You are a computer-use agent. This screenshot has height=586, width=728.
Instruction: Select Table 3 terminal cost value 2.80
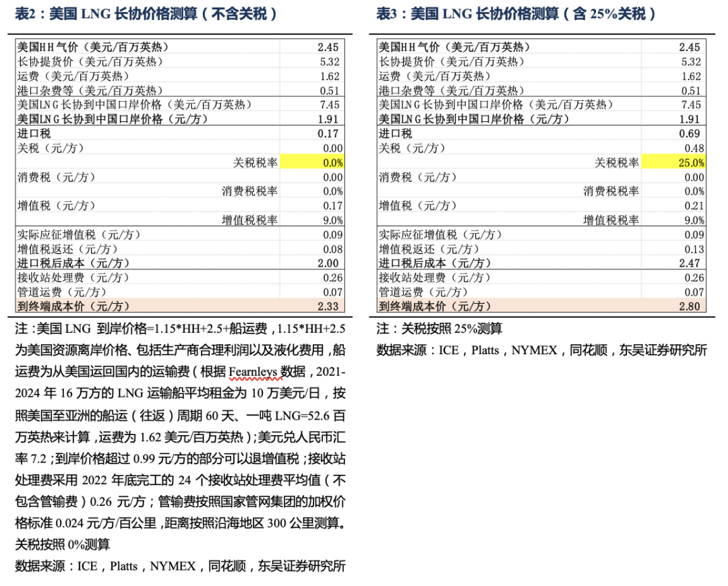pos(690,306)
